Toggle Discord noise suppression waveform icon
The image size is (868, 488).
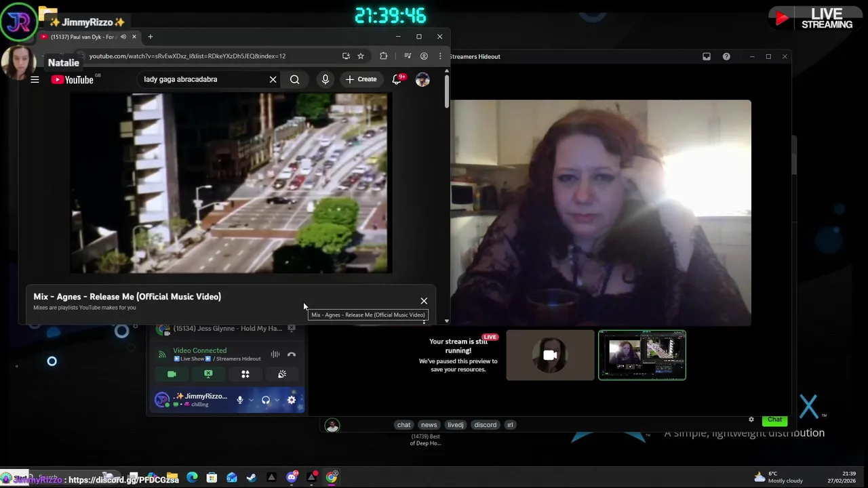[x=275, y=354]
